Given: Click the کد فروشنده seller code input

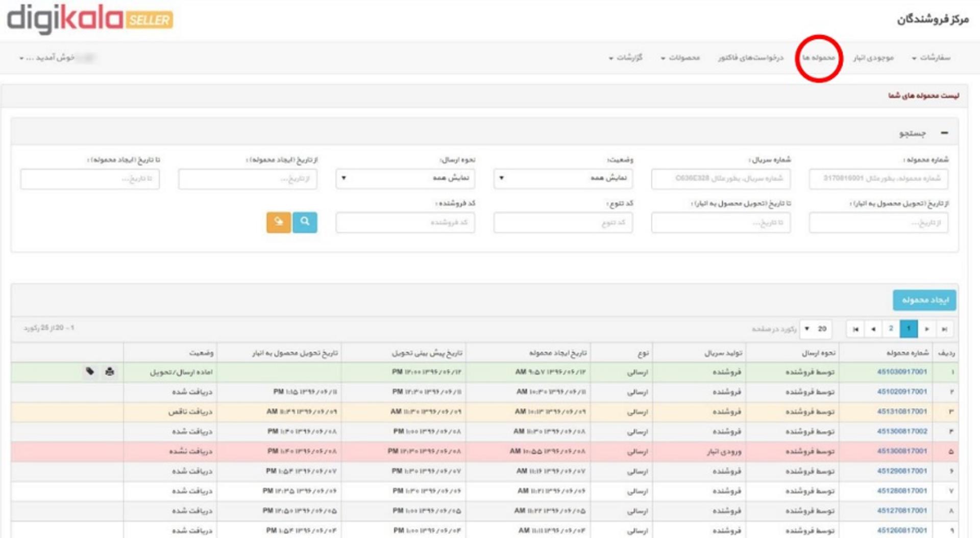Looking at the screenshot, I should pos(405,223).
